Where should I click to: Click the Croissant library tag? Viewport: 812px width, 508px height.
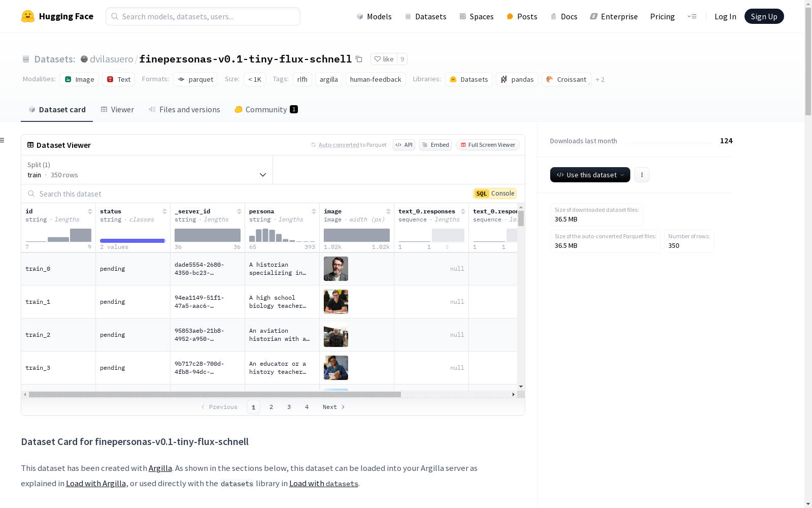566,79
